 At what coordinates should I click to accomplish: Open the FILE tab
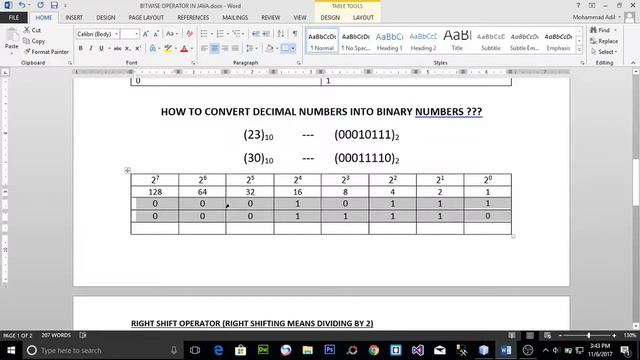[14, 18]
